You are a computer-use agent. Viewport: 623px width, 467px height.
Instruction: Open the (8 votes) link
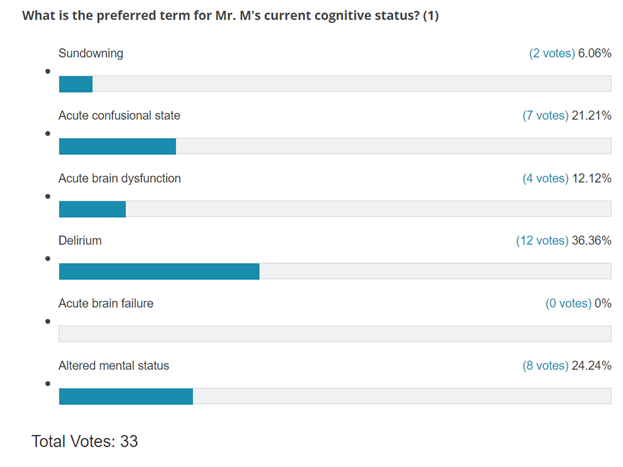[545, 366]
